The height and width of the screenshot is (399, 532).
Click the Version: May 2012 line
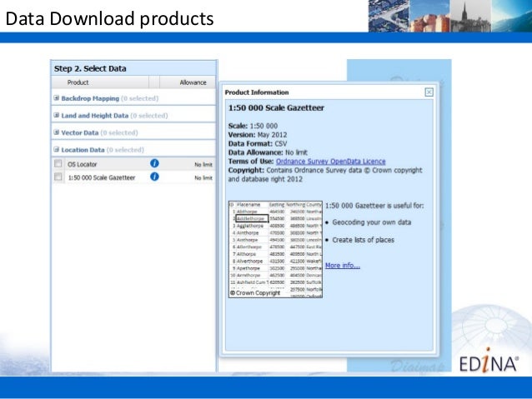(258, 135)
